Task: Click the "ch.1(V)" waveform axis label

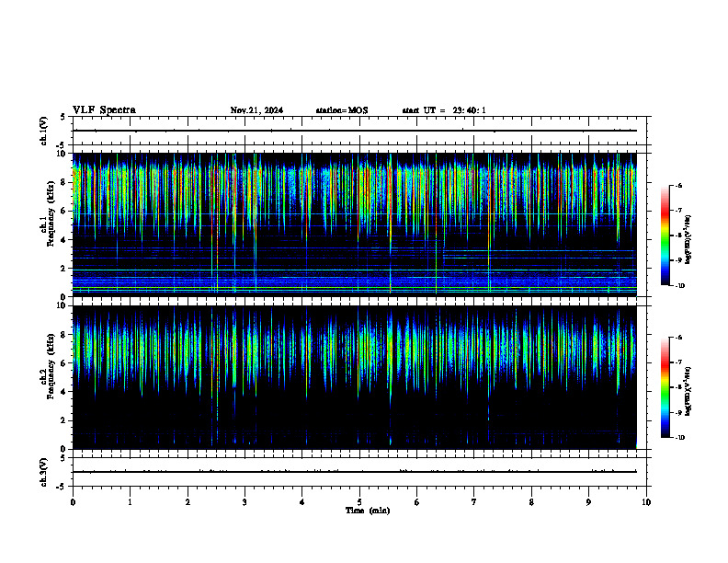Action: pos(43,131)
